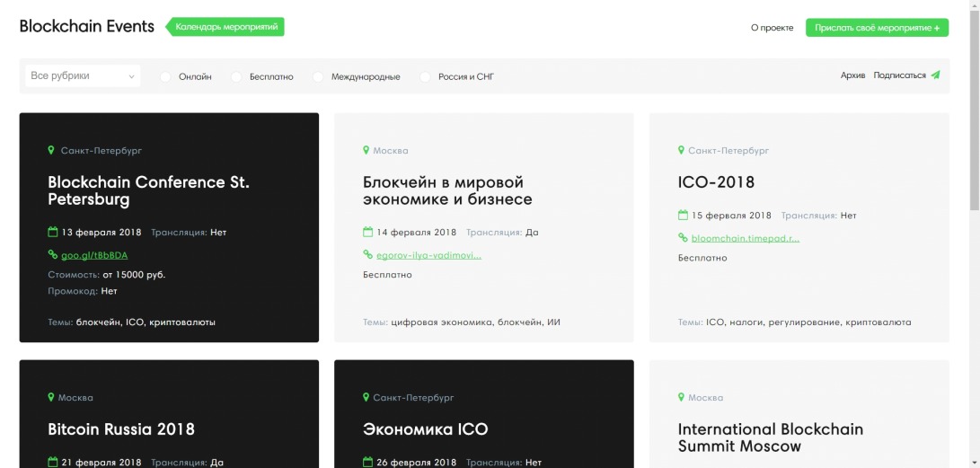Open the egorov-ilya-vadimovi... event link
980x468 pixels.
pos(428,255)
